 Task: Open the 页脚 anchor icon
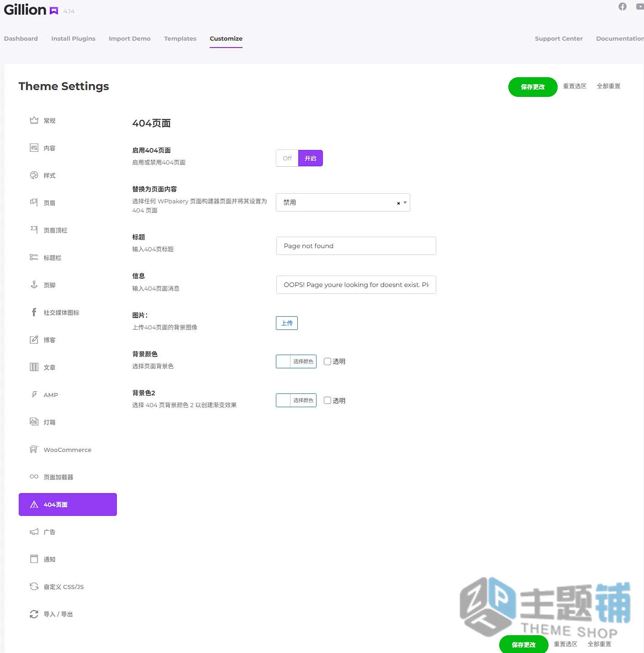[x=34, y=285]
